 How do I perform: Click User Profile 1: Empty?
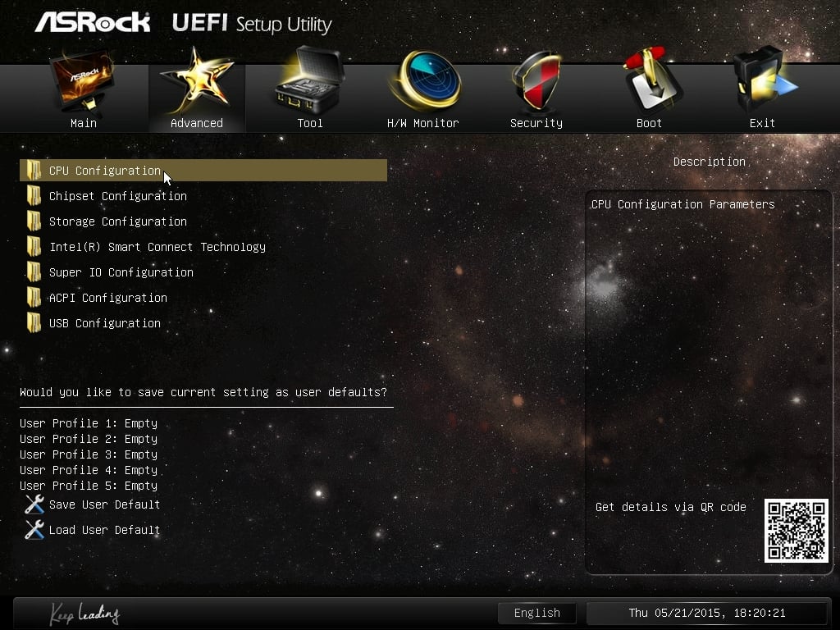(x=89, y=423)
